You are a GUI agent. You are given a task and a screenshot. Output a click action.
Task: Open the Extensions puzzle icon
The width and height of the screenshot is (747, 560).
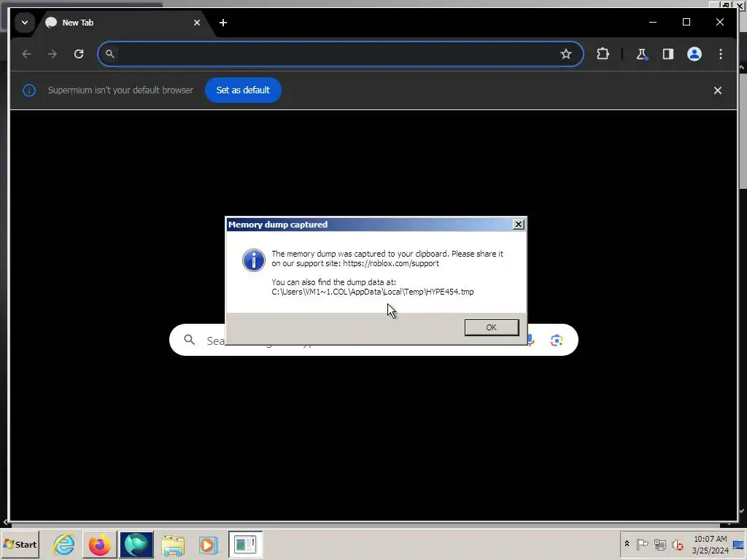click(603, 54)
